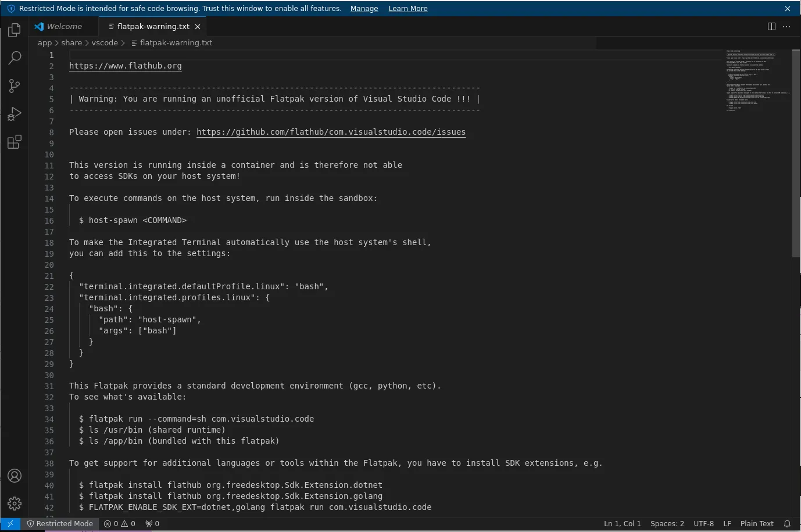Click the 'share' breadcrumb segment
Image resolution: width=801 pixels, height=532 pixels.
71,43
